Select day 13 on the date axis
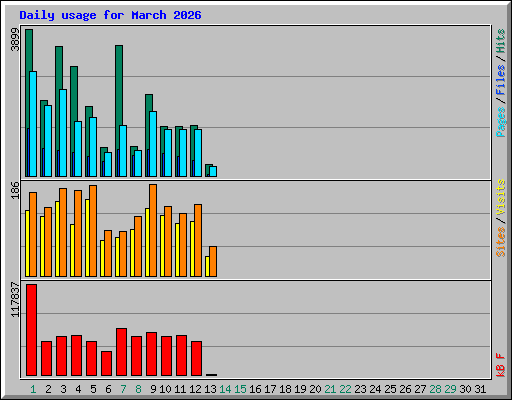The width and height of the screenshot is (512, 400). [x=210, y=389]
